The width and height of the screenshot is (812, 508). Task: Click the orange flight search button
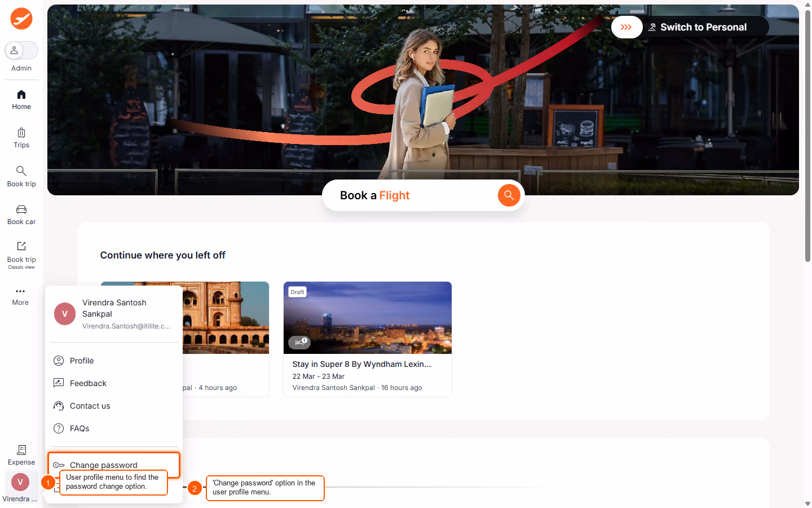[x=509, y=195]
